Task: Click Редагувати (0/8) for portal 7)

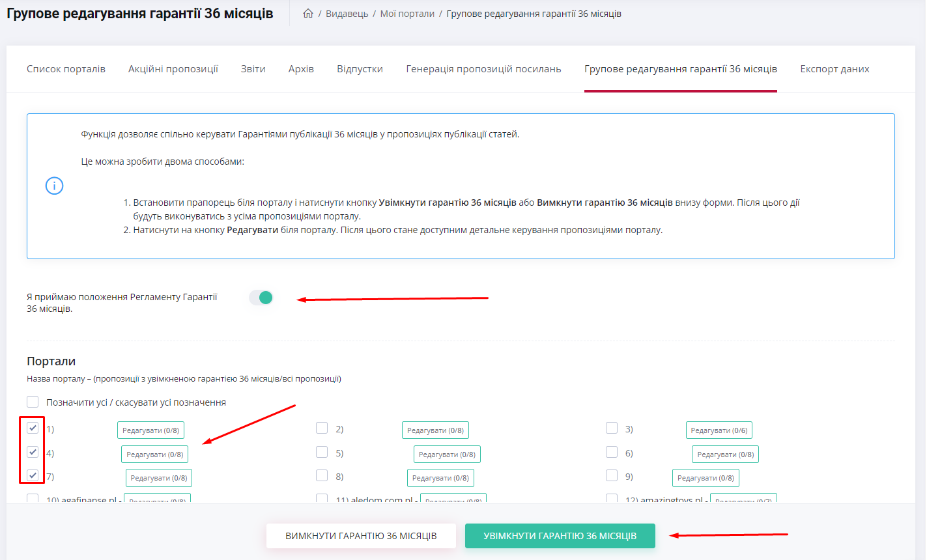Action: point(159,478)
